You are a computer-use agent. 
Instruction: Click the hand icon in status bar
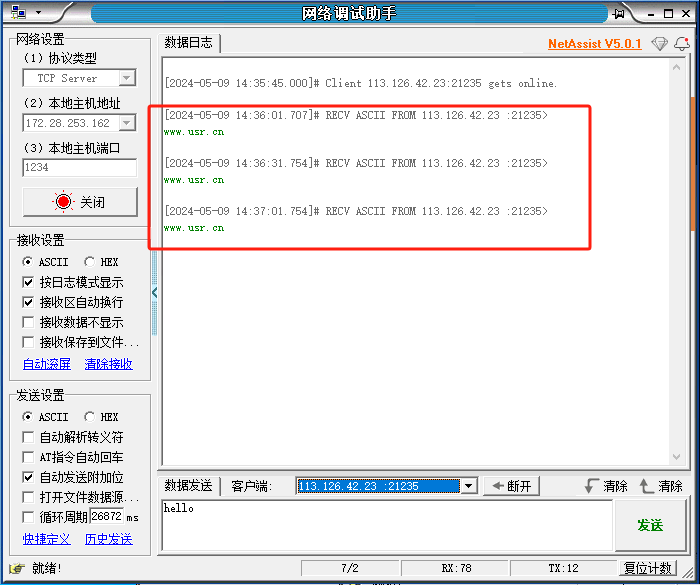[17, 568]
